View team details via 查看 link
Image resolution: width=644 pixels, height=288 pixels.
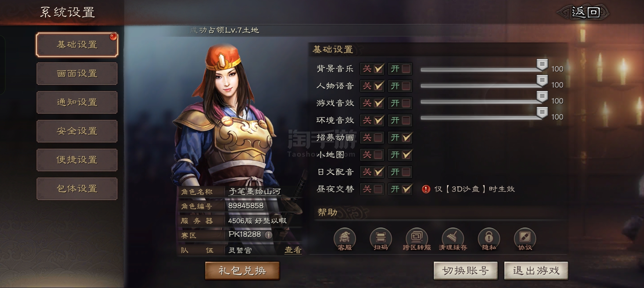point(293,250)
